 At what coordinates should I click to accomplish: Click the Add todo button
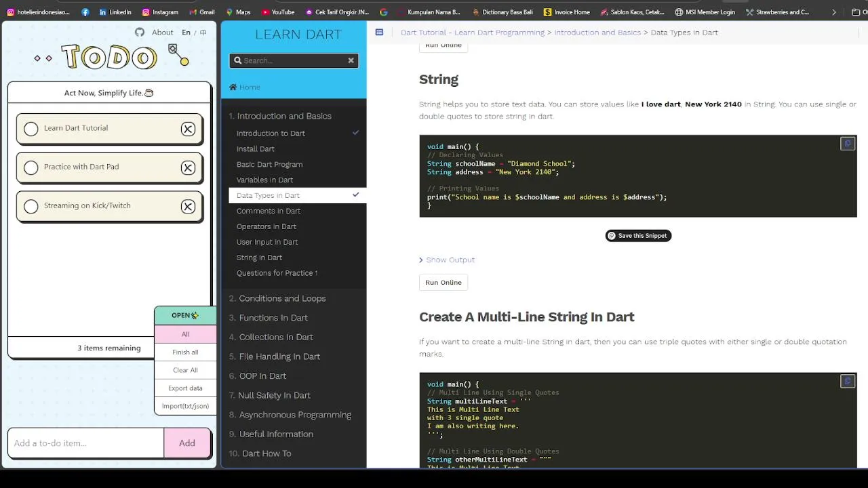(187, 443)
